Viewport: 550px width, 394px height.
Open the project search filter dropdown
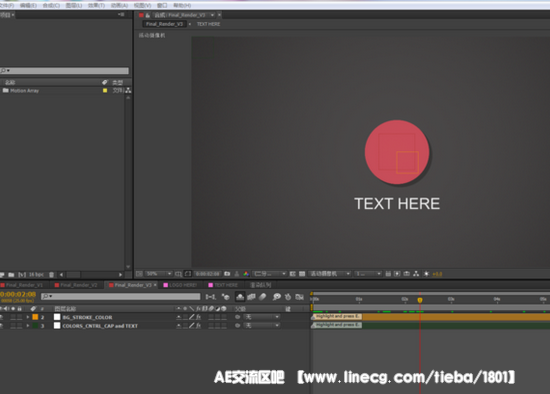[x=5, y=71]
